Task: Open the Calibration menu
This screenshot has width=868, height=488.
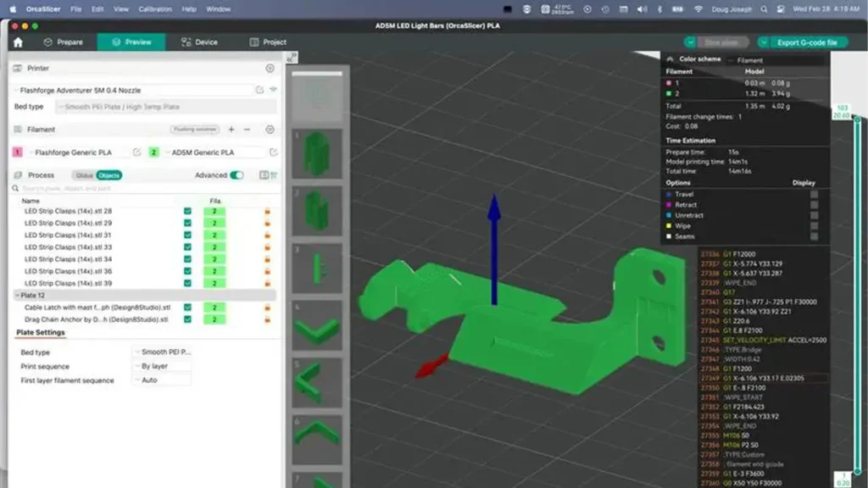Action: 155,9
